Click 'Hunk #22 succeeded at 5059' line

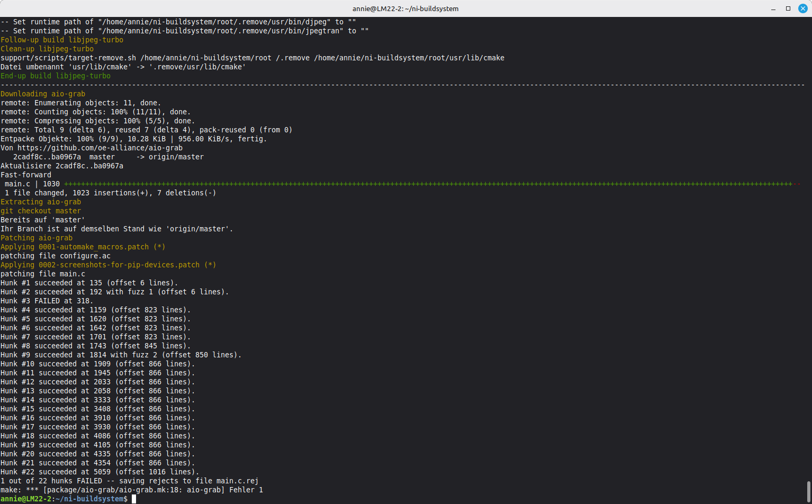[x=100, y=472]
